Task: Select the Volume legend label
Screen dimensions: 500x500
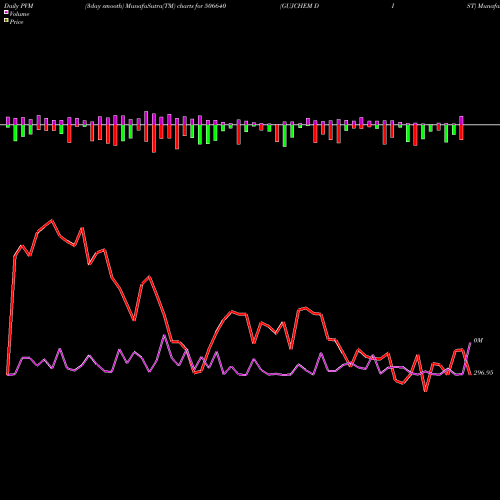Action: (x=19, y=14)
